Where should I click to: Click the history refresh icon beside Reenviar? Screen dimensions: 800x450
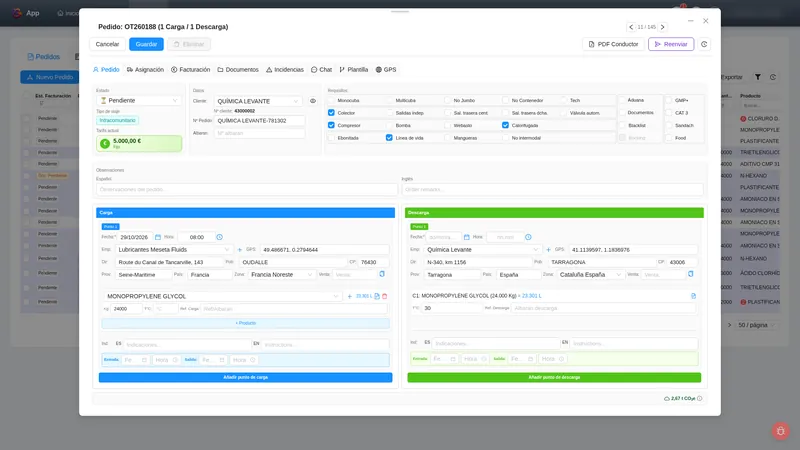[x=704, y=44]
